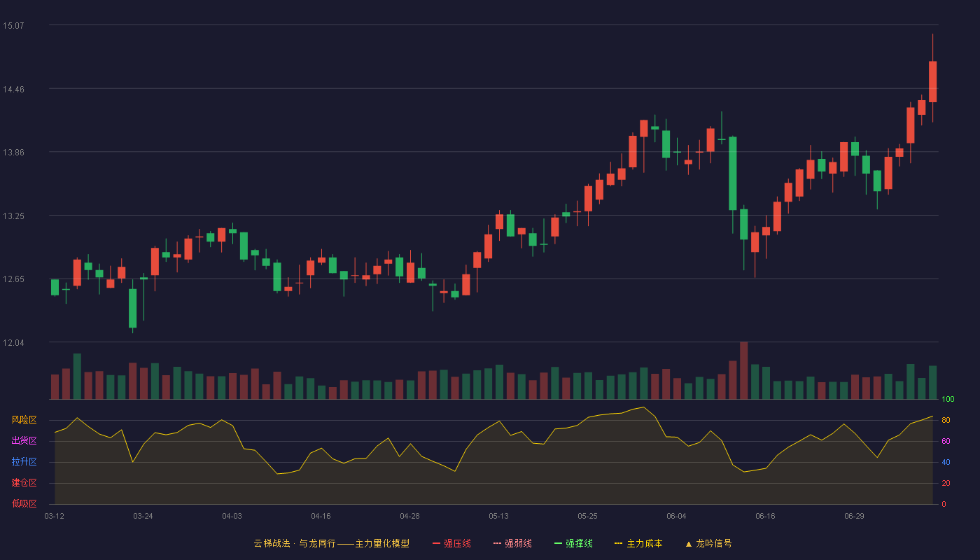Image resolution: width=980 pixels, height=560 pixels.
Task: Toggle the 强弱线 legend item
Action: point(512,543)
